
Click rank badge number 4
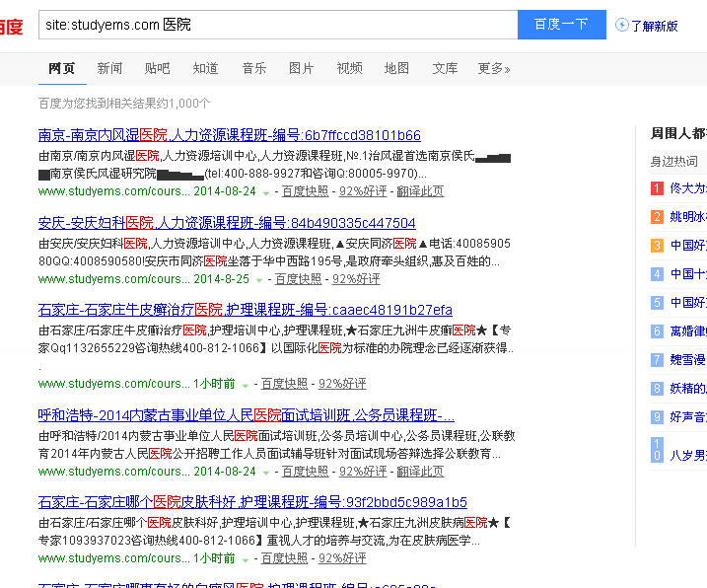[657, 274]
